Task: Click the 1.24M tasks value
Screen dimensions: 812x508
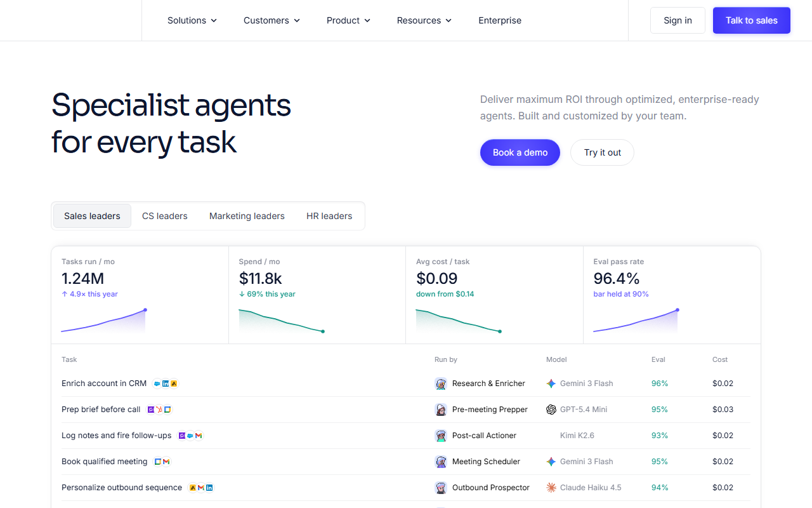Action: click(82, 278)
